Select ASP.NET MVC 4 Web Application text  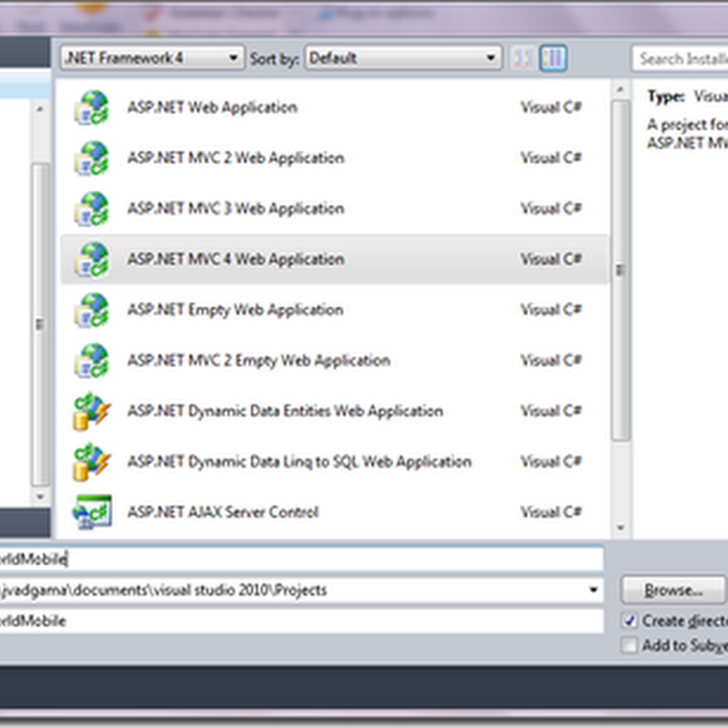[236, 259]
